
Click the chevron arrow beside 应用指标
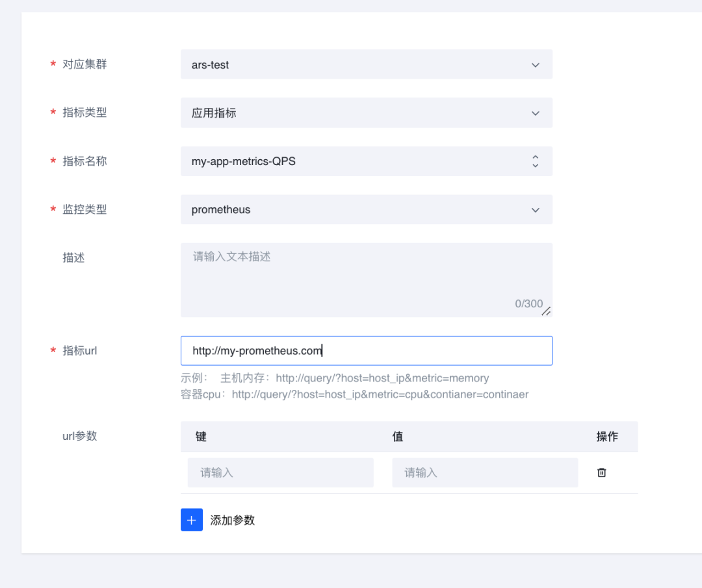click(536, 113)
